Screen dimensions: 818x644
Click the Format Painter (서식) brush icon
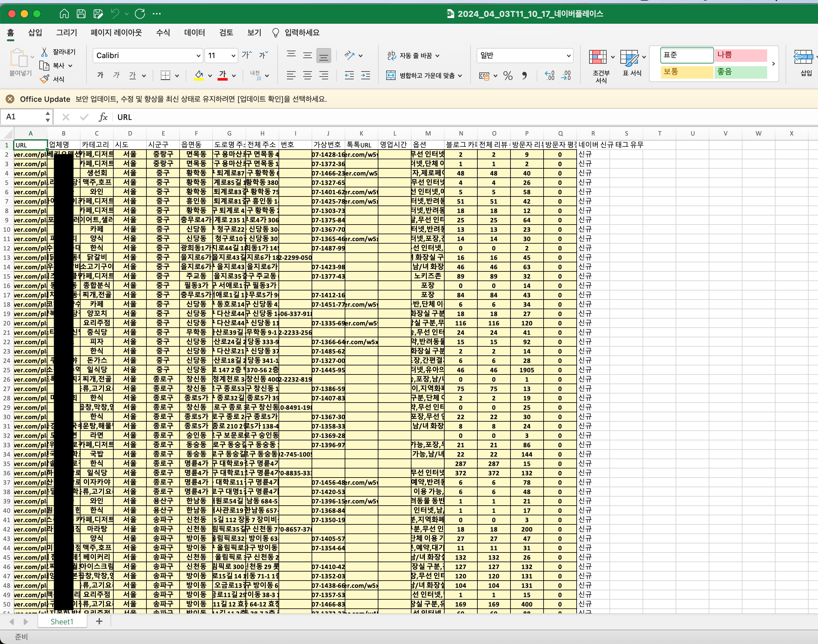(44, 79)
